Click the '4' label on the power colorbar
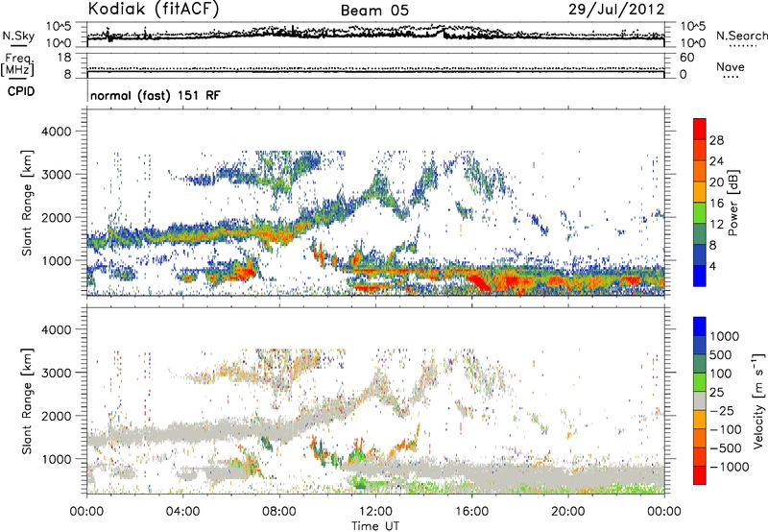 coord(713,267)
